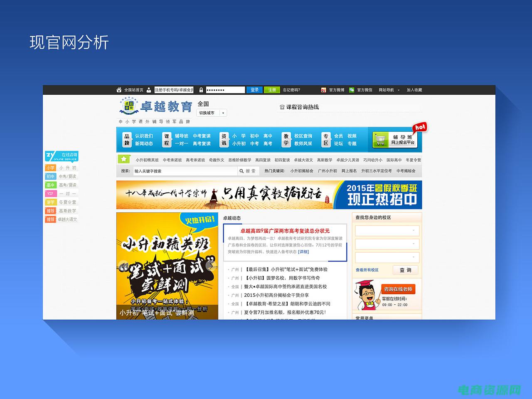The height and width of the screenshot is (399, 532).
Task: Click the 小升初精英班 carousel image
Action: point(167,266)
